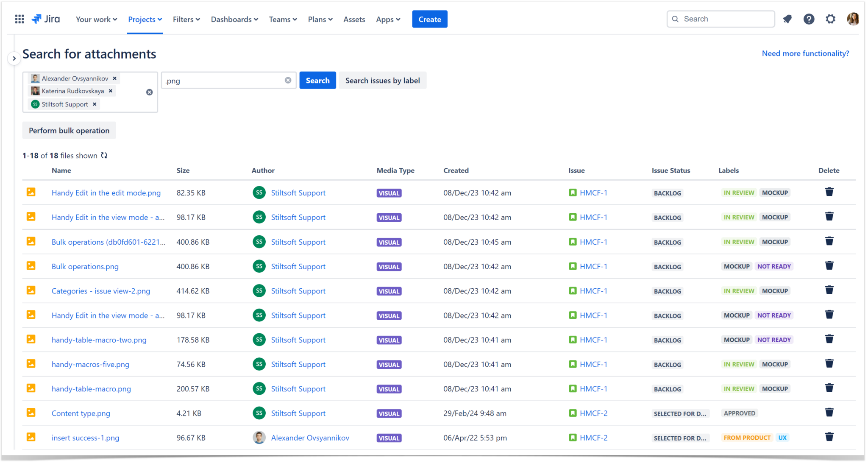This screenshot has height=463, width=868.
Task: Click the Search issues by label button
Action: (382, 80)
